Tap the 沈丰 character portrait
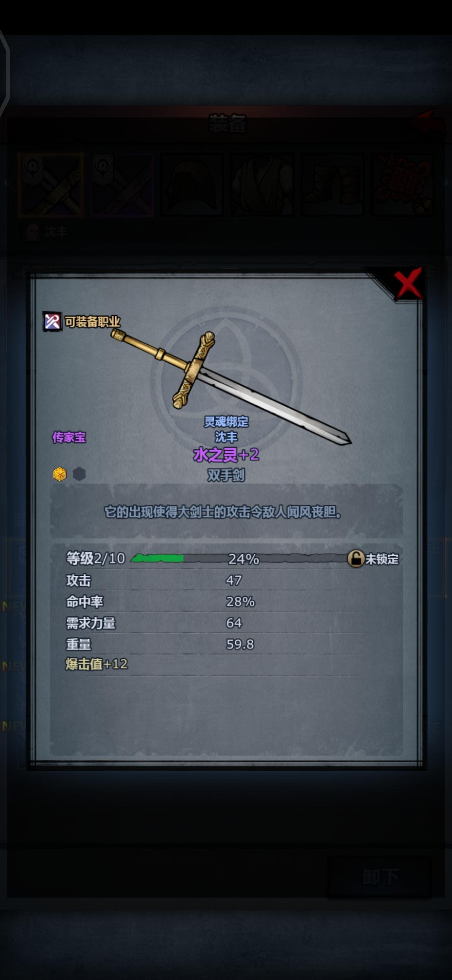 (x=32, y=232)
